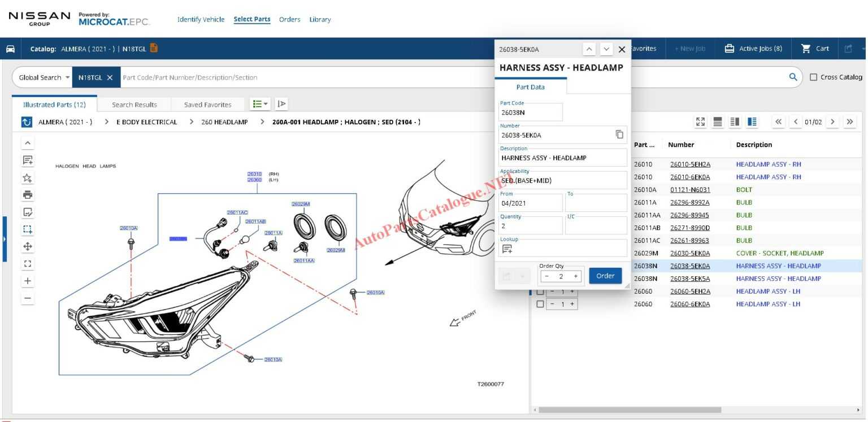Jump to last illustration page
Viewport: 868px width, 422px height.
[x=849, y=122]
